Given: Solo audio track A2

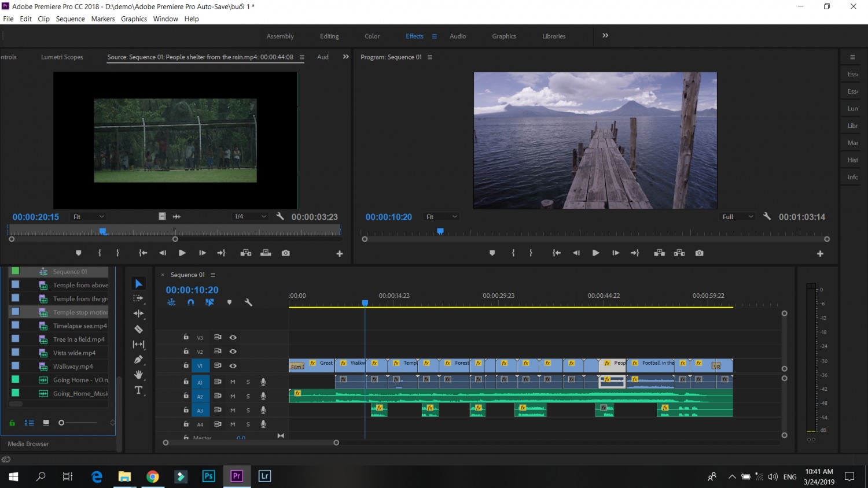Looking at the screenshot, I should (248, 396).
